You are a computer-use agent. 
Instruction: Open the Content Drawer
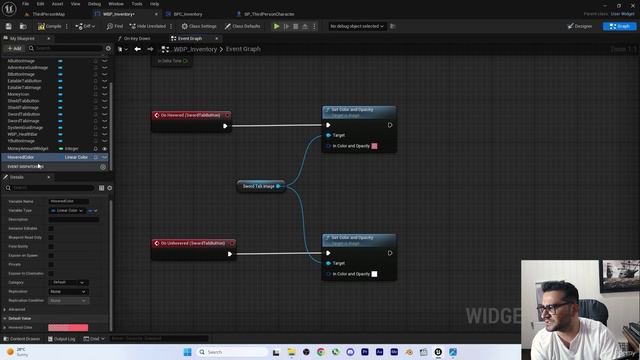(x=22, y=339)
